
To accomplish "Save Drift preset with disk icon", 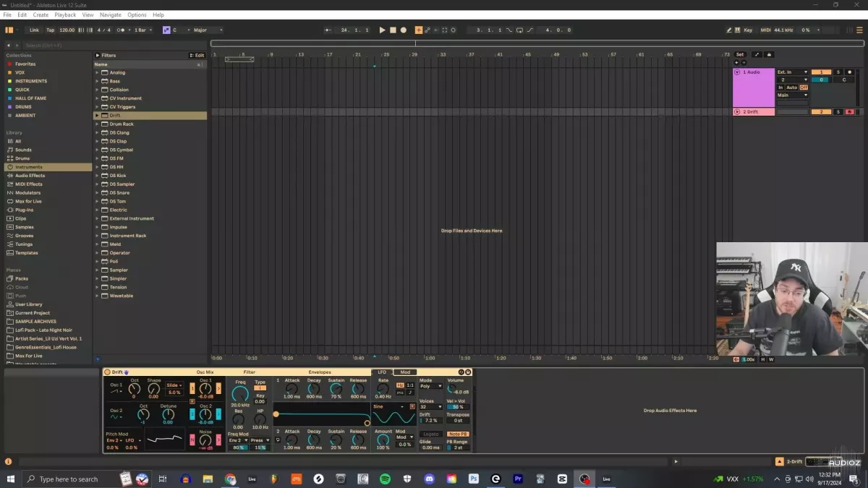I will pyautogui.click(x=468, y=372).
